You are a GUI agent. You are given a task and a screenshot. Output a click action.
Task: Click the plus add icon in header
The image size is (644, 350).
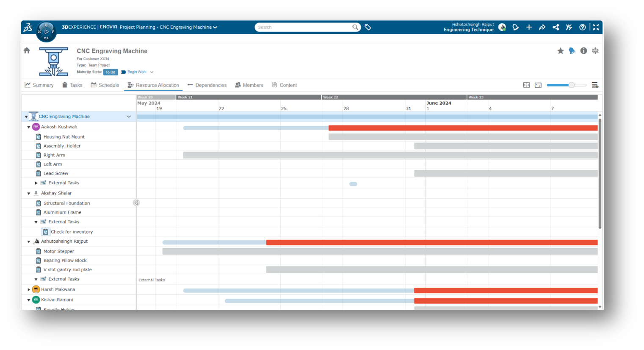click(529, 27)
